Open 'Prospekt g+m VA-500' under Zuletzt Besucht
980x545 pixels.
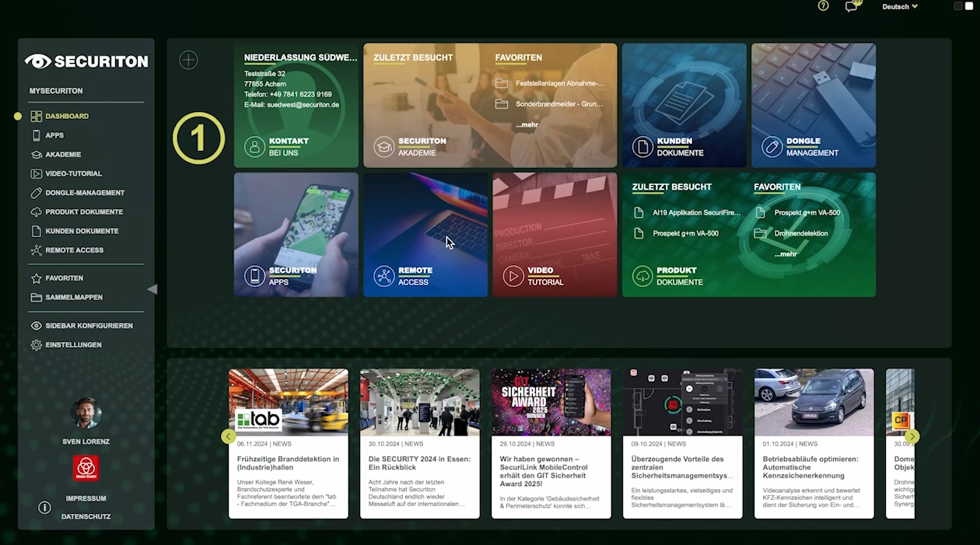coord(685,233)
